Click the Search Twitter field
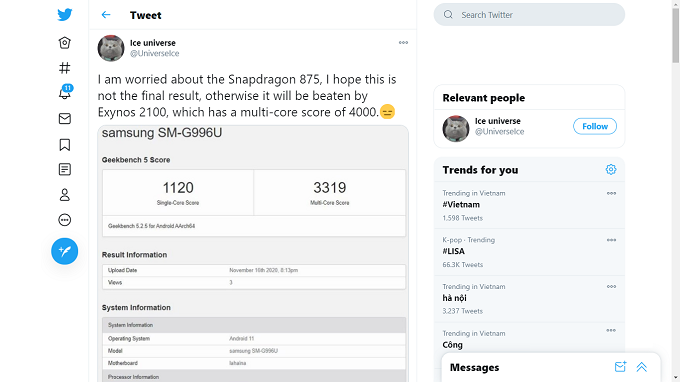The height and width of the screenshot is (382, 680). point(529,15)
